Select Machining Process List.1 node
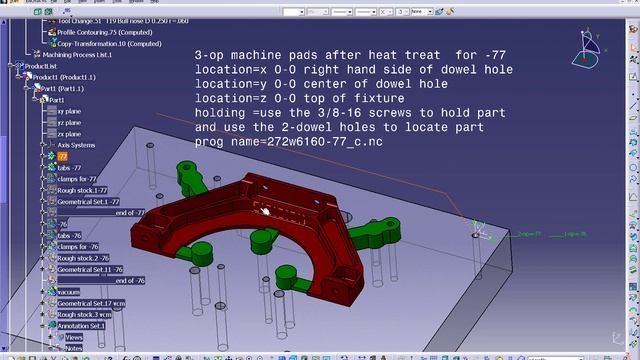 (77, 55)
